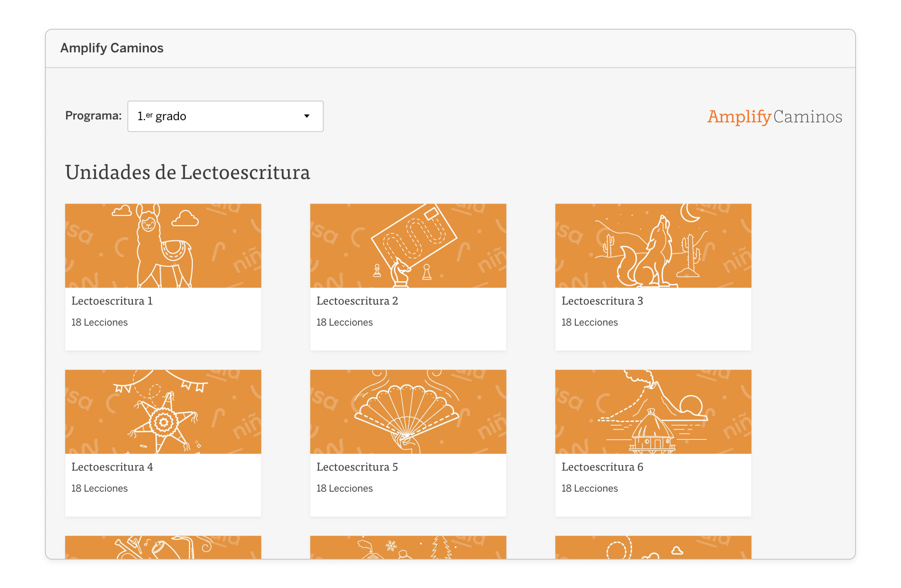
Task: Open the Programa grade selector dropdown
Action: pyautogui.click(x=225, y=116)
